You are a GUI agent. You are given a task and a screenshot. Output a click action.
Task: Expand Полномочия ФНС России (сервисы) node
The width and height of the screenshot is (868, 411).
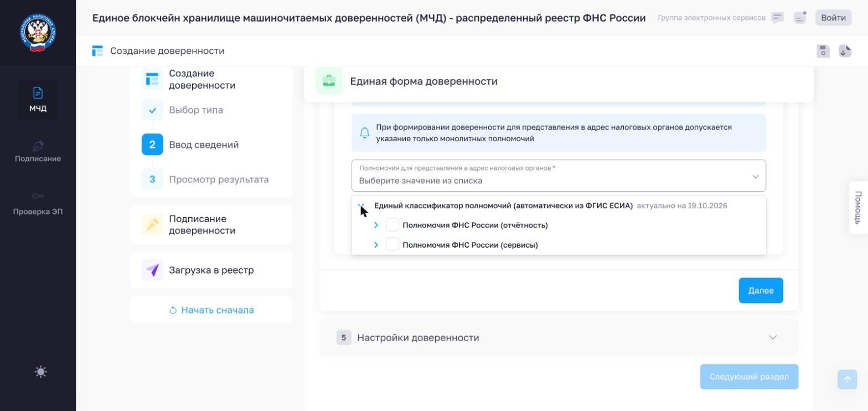pyautogui.click(x=376, y=245)
